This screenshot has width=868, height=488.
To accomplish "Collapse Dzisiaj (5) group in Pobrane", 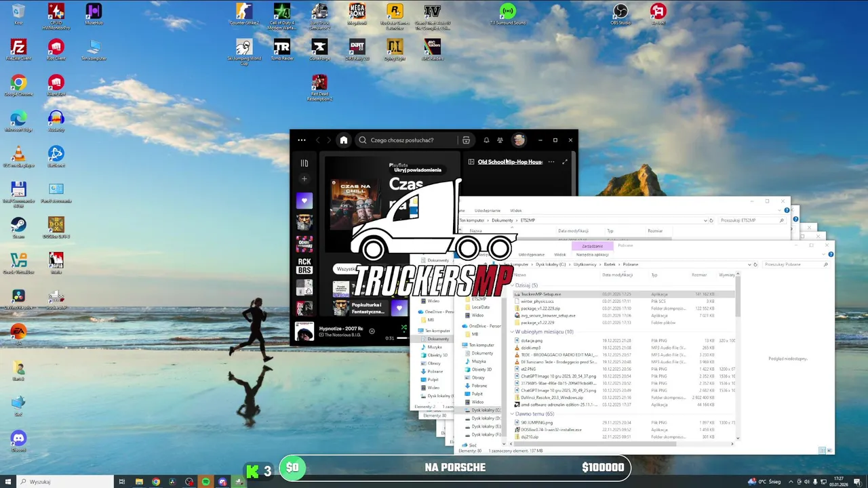I will [513, 285].
